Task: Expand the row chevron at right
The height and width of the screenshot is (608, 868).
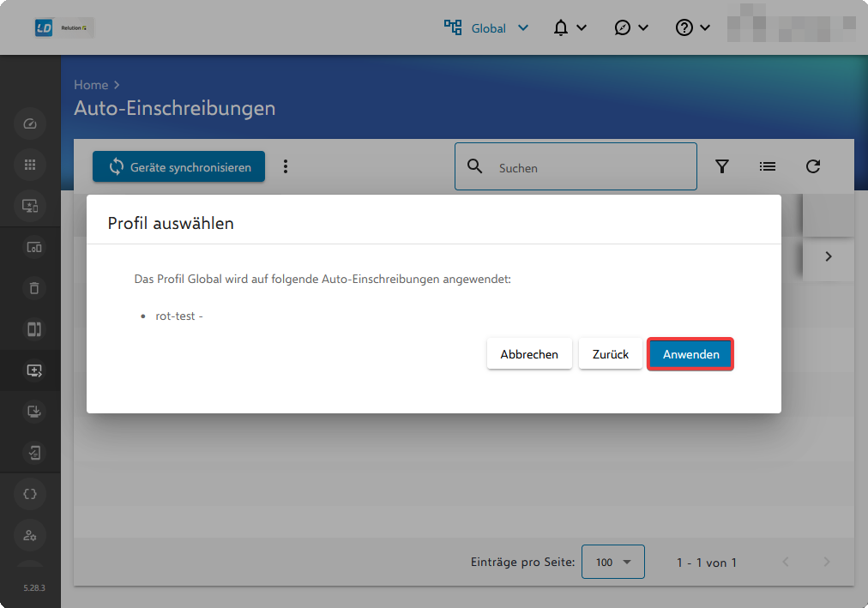Action: tap(829, 256)
